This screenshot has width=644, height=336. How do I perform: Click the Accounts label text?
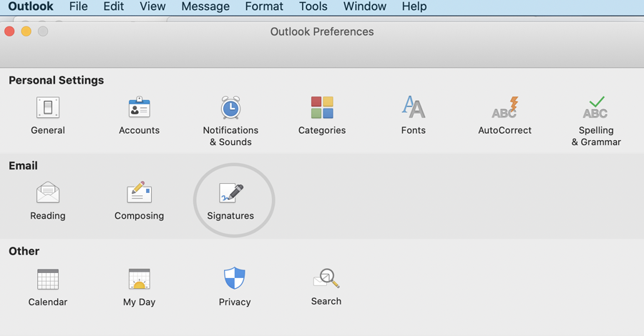(140, 130)
